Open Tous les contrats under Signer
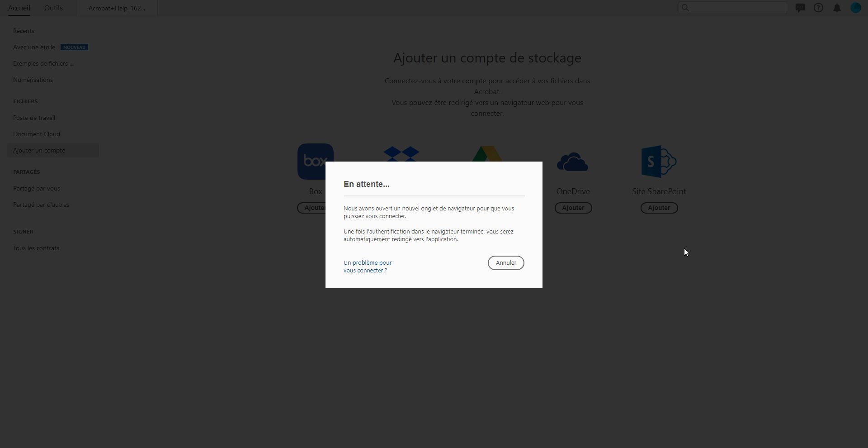The image size is (868, 448). point(36,248)
